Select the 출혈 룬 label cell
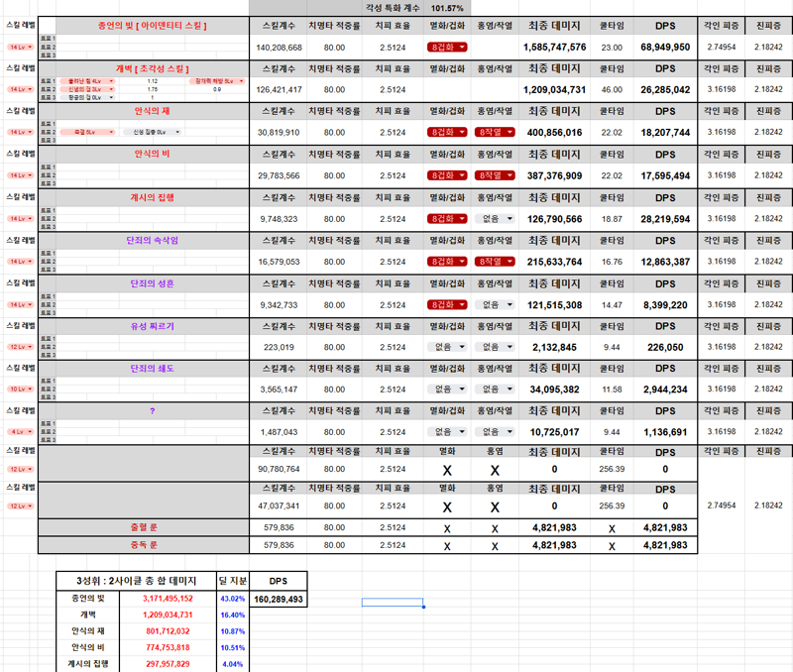This screenshot has height=672, width=793. point(144,527)
